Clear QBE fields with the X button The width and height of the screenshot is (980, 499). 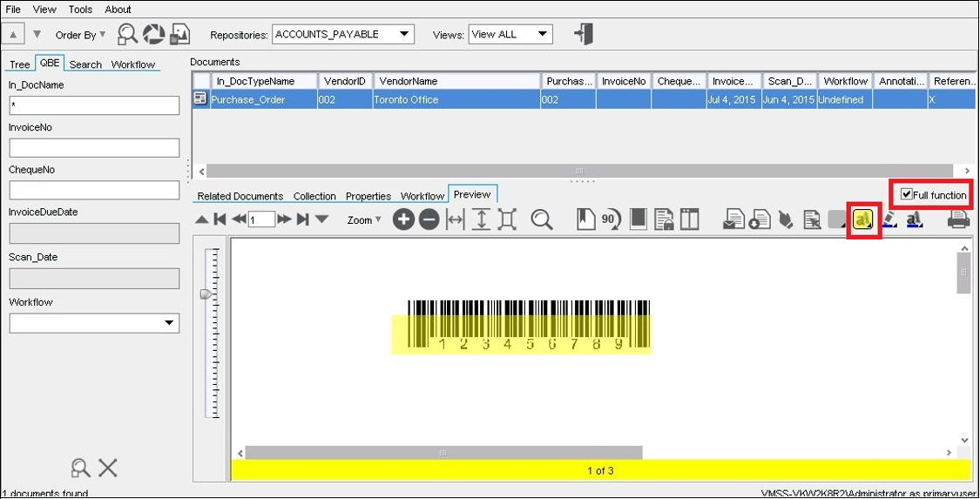click(x=108, y=467)
